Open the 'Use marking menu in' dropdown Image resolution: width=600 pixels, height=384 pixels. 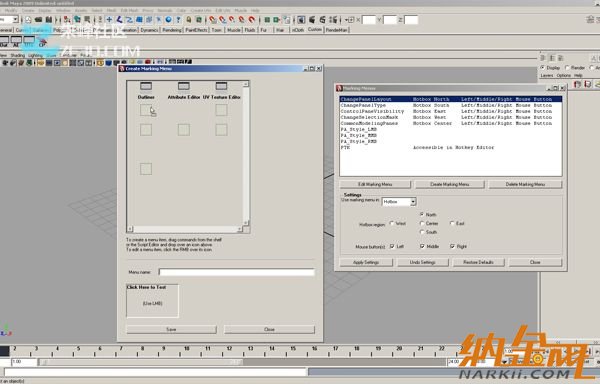point(399,202)
